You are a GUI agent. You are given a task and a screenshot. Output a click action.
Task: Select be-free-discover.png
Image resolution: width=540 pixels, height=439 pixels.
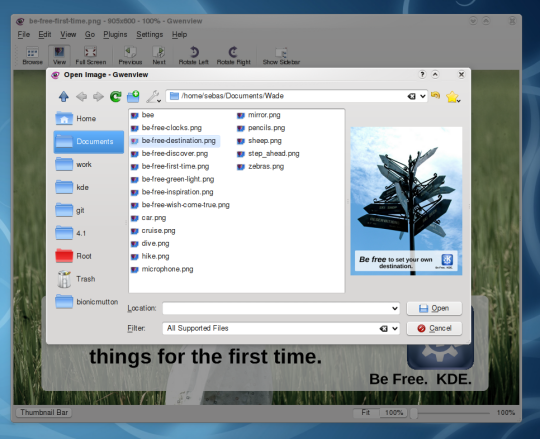click(x=169, y=154)
